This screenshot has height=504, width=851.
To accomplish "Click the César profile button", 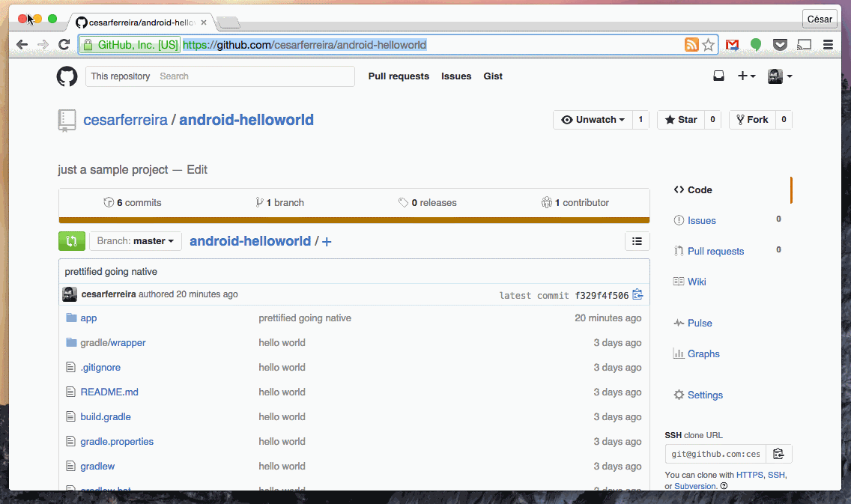I will pos(820,19).
